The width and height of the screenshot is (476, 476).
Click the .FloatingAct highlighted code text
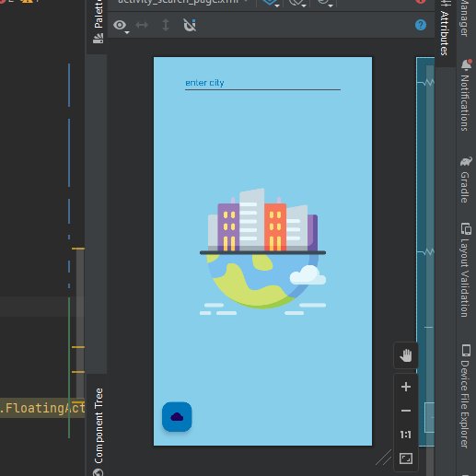point(42,408)
